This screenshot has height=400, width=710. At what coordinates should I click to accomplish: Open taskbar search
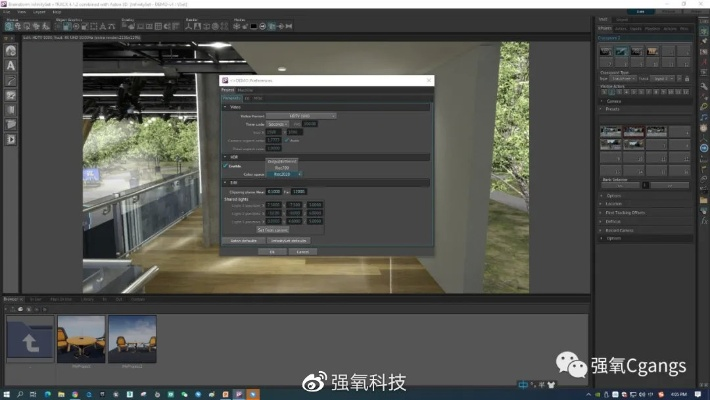coord(20,395)
